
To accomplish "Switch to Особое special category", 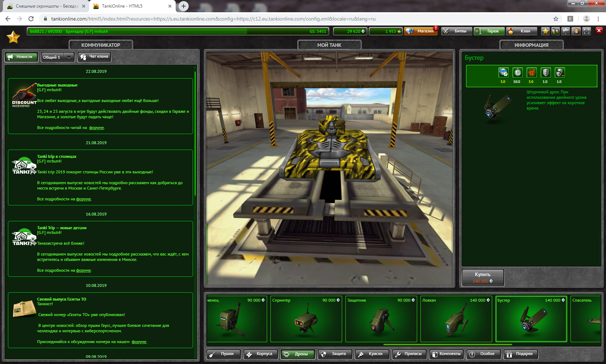I will pos(483,354).
